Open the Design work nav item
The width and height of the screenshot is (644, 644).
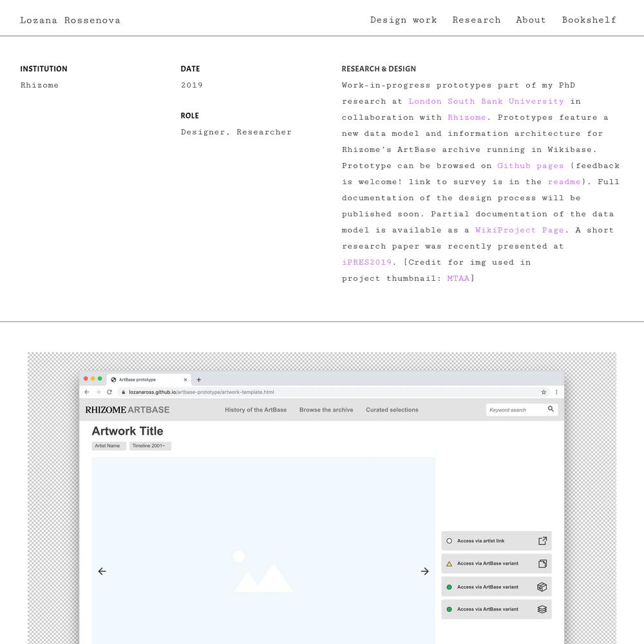(403, 20)
